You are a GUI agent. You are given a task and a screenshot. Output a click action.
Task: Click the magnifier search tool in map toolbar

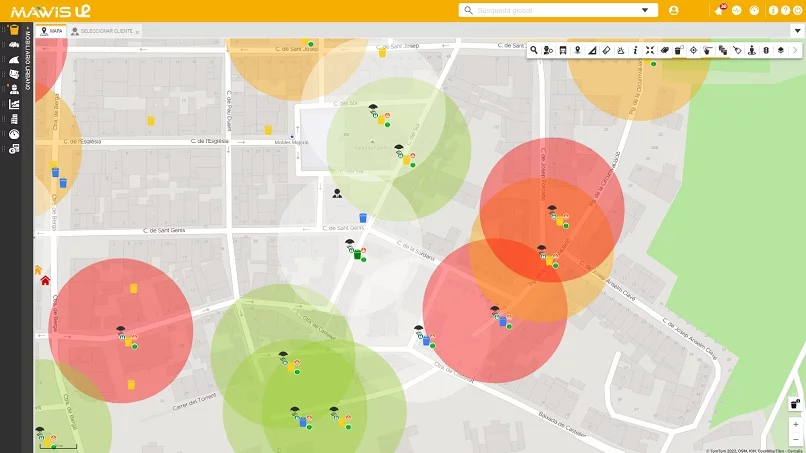click(534, 50)
